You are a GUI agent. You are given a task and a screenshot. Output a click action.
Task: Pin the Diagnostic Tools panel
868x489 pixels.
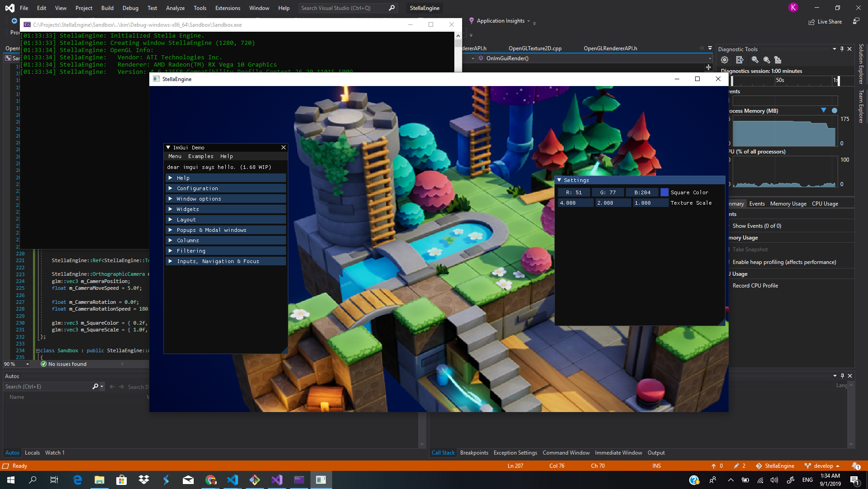click(842, 49)
